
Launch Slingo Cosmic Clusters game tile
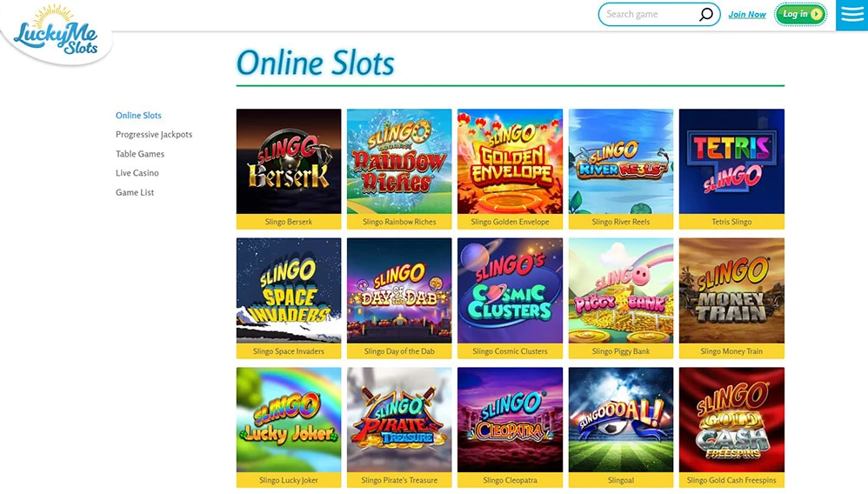510,298
